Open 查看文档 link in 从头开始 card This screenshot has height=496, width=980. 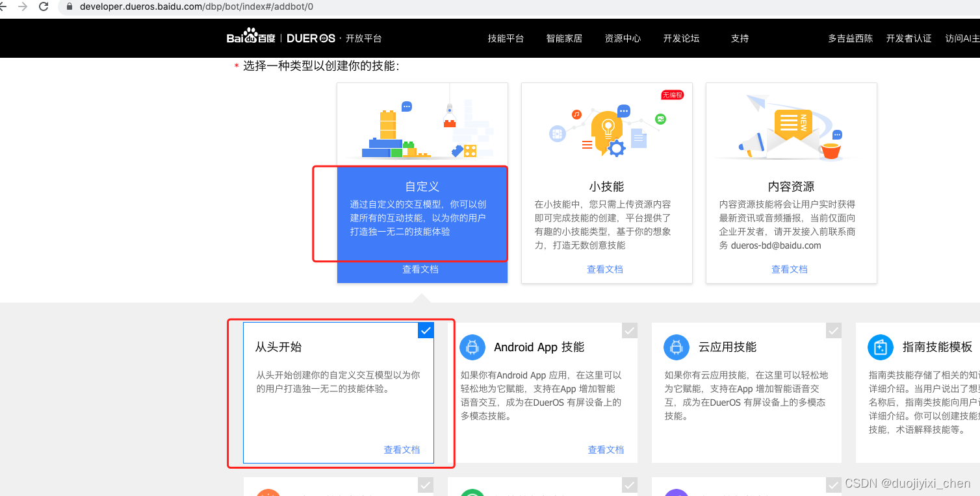click(x=402, y=450)
